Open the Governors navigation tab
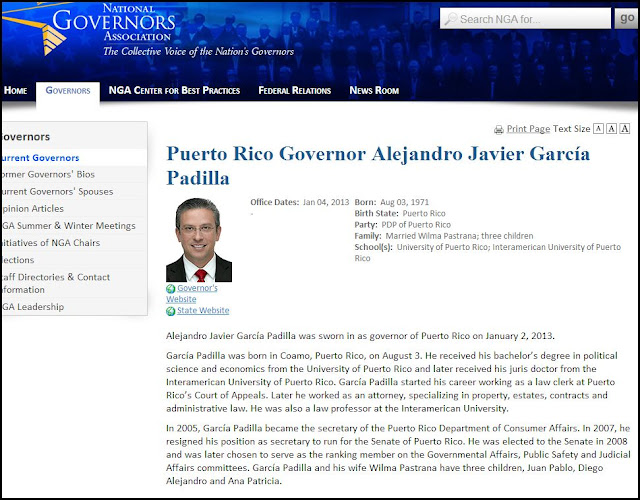 (68, 91)
